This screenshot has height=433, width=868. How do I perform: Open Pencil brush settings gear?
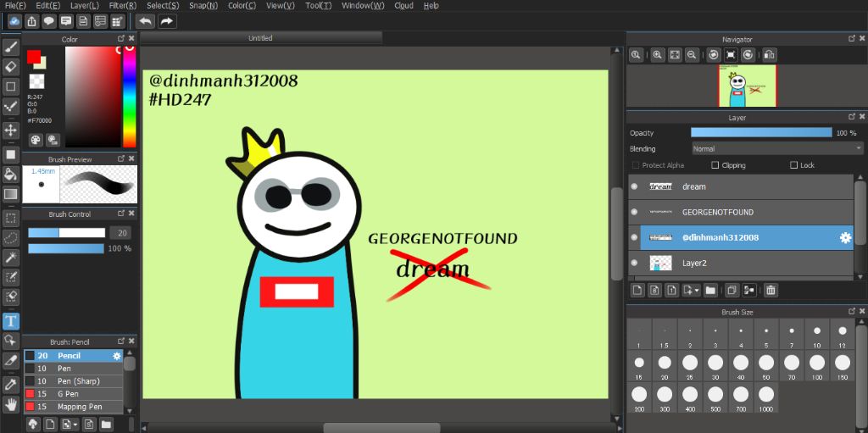(117, 356)
